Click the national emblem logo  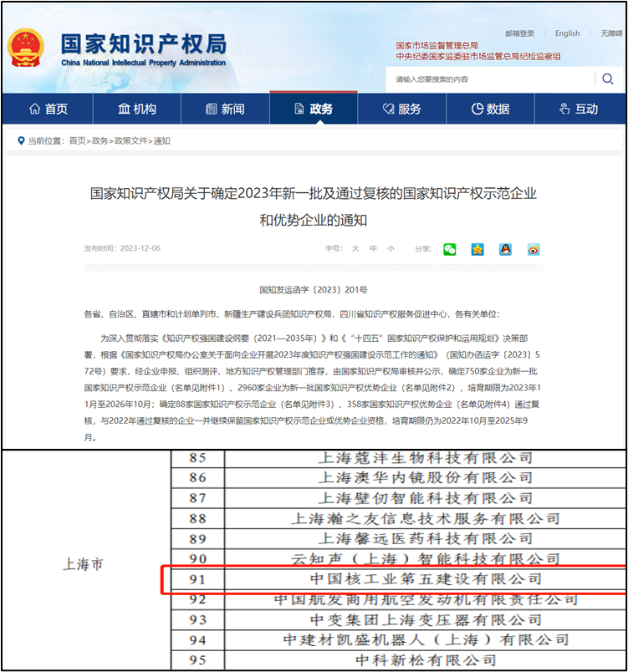click(26, 48)
